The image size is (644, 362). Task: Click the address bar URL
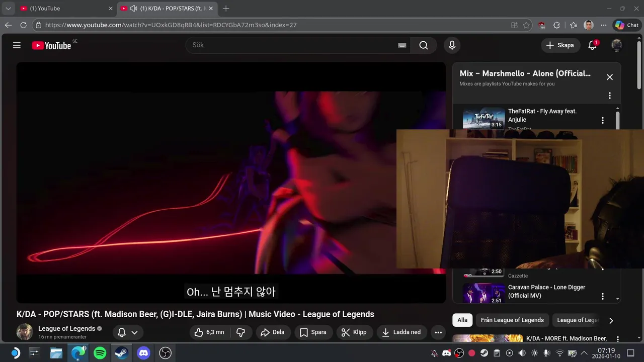(x=171, y=25)
